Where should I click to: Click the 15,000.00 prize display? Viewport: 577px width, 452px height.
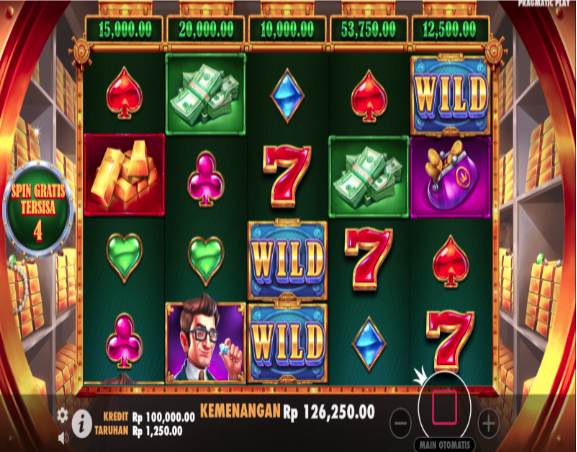(x=125, y=29)
